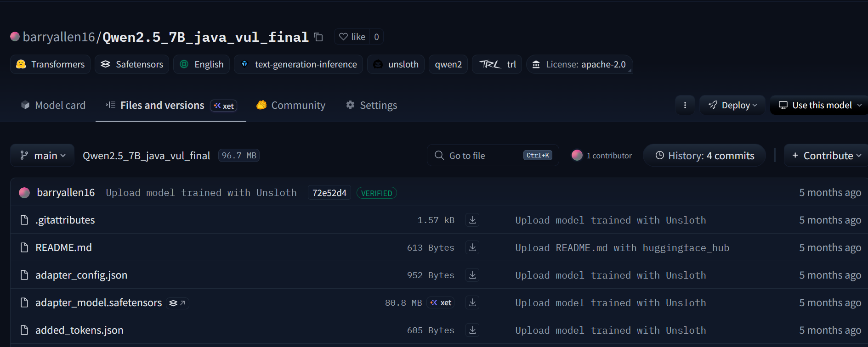Like this model repository

352,37
